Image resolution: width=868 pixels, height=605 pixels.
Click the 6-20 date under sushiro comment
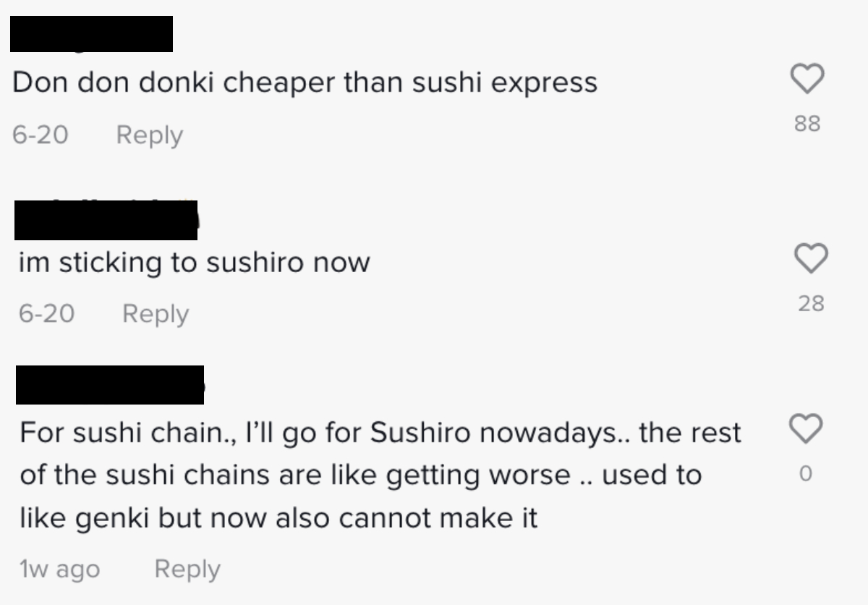click(x=46, y=314)
